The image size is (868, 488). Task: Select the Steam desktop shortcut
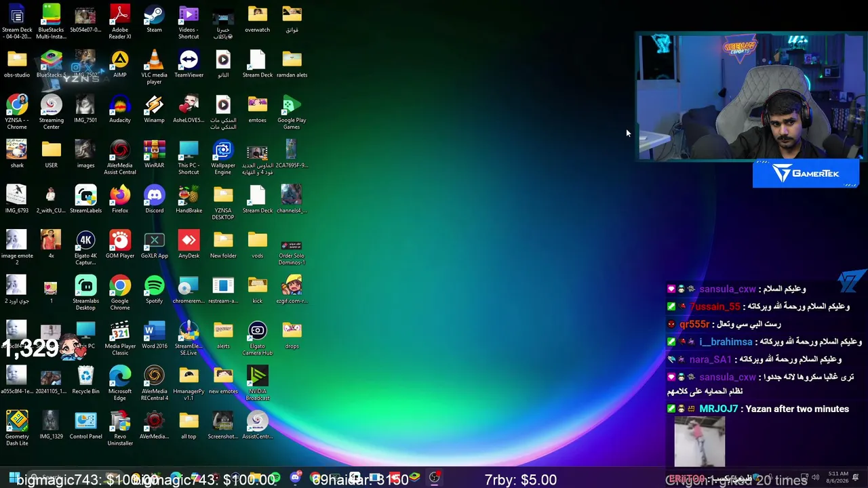tap(154, 19)
